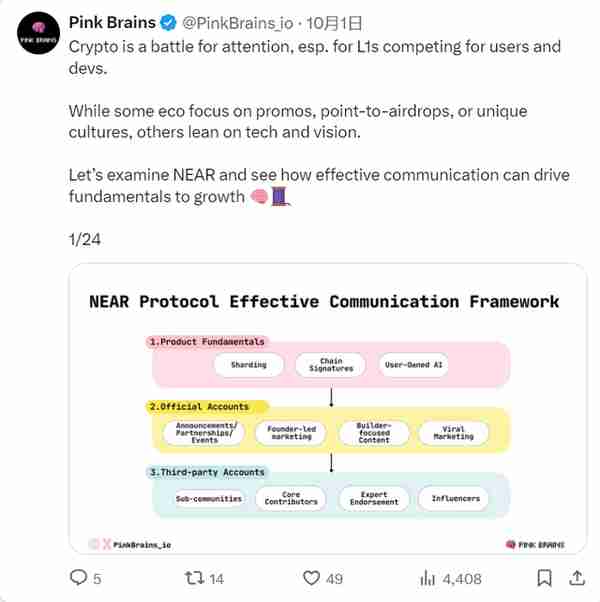The width and height of the screenshot is (600, 602).
Task: Open the NEAR framework image
Action: [x=328, y=409]
